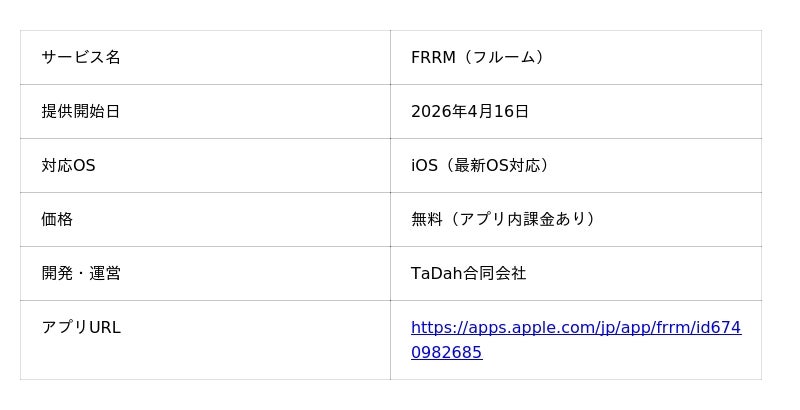Click the 価格 label cell
Viewport: 800px width, 410px height.
click(x=57, y=220)
